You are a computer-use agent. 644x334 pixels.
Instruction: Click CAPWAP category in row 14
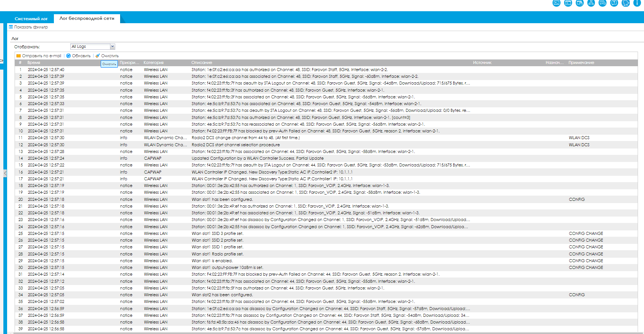[x=153, y=158]
